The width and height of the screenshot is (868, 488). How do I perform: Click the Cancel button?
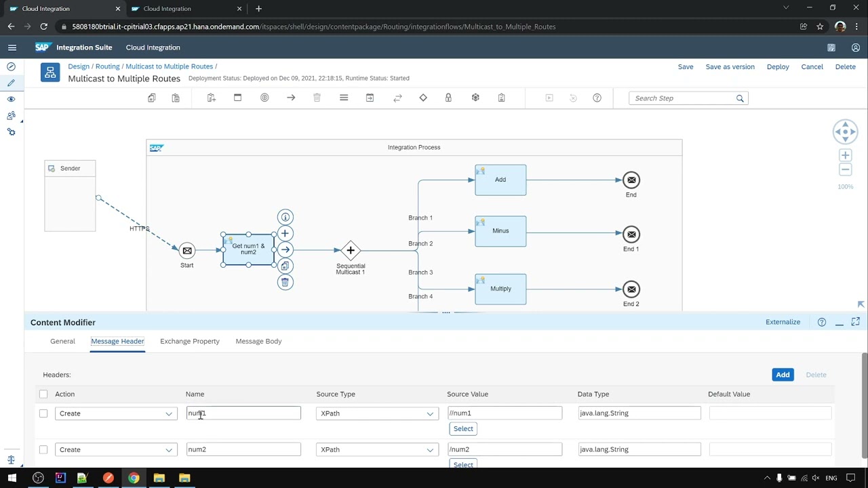tap(812, 66)
